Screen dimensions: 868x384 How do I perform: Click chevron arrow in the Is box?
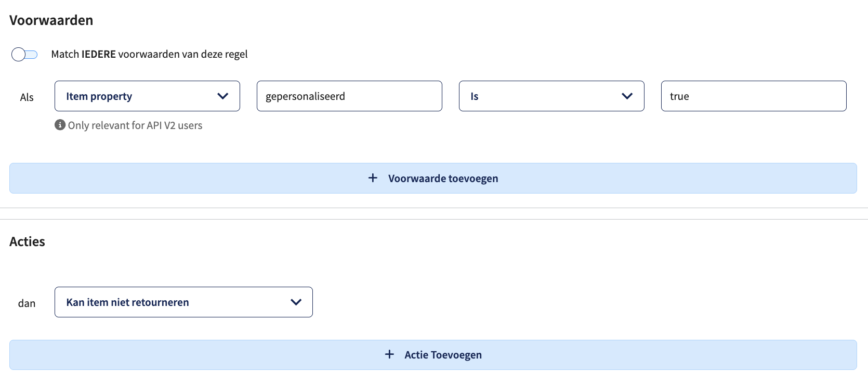point(627,96)
